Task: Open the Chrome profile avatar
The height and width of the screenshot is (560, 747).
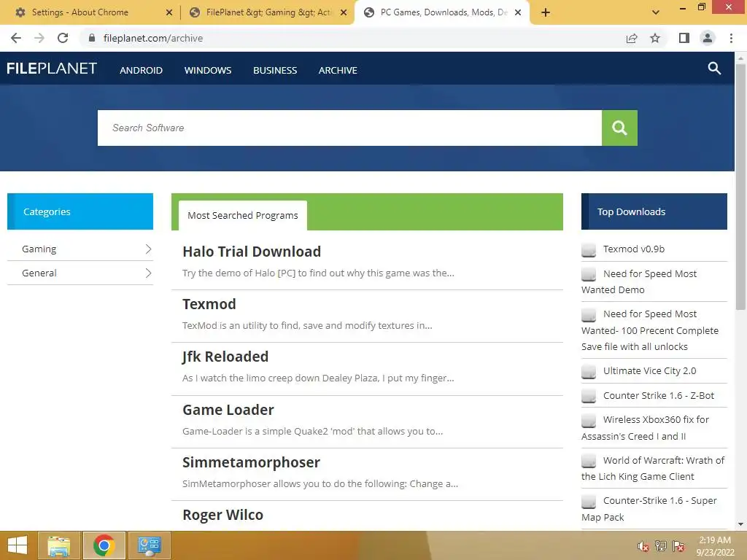Action: (708, 38)
